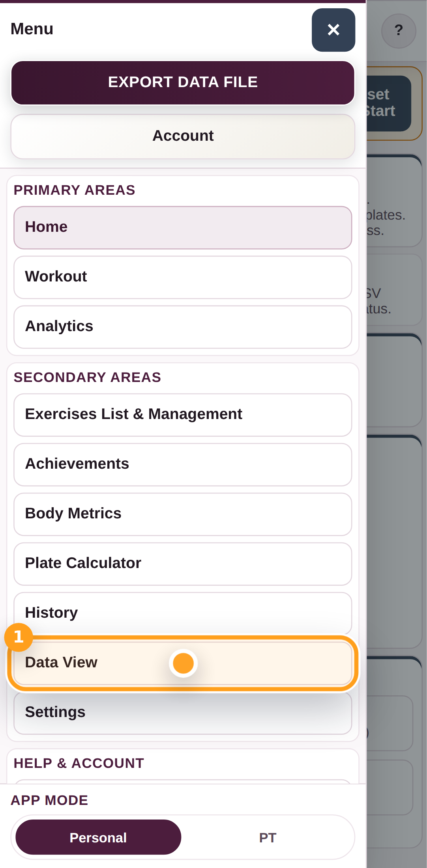Launch the Plate Calculator
Viewport: 427px width, 868px height.
point(183,564)
